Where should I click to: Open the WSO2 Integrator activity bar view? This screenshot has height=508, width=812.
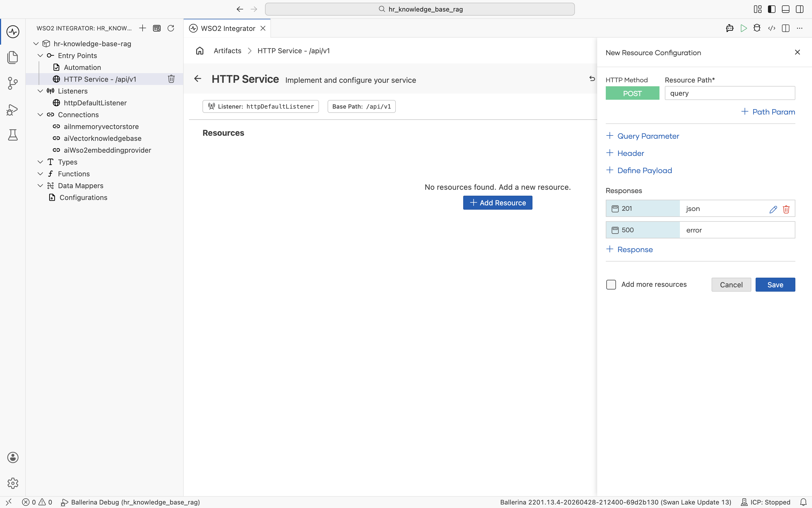(13, 32)
